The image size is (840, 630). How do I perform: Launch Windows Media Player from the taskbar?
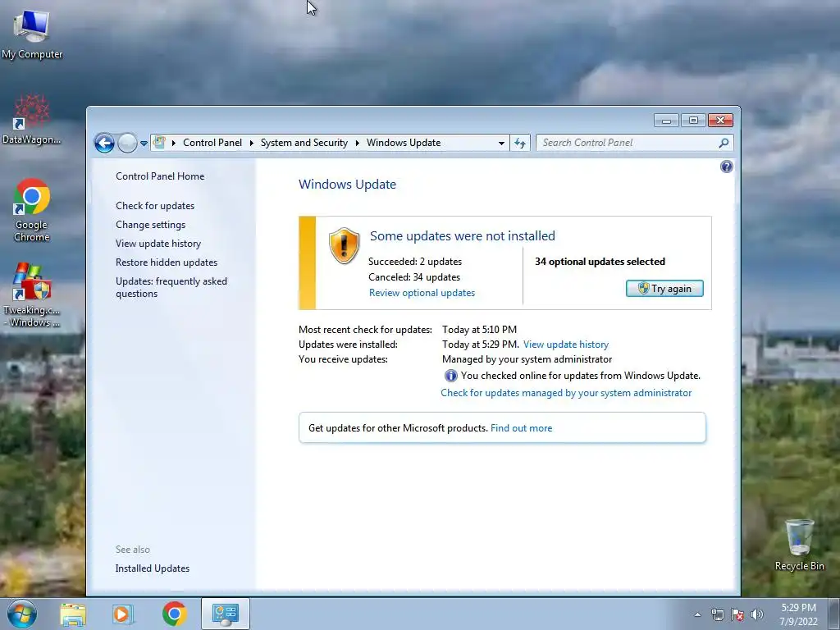click(x=122, y=614)
